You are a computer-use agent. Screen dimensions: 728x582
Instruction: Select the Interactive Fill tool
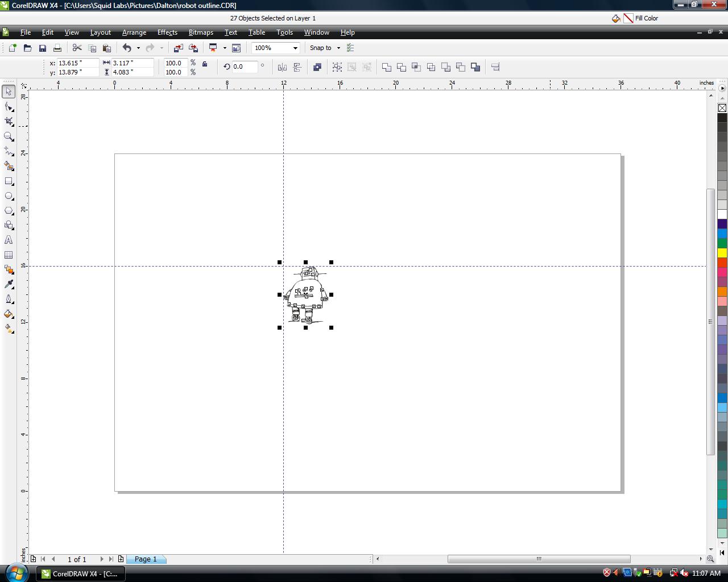[x=9, y=329]
